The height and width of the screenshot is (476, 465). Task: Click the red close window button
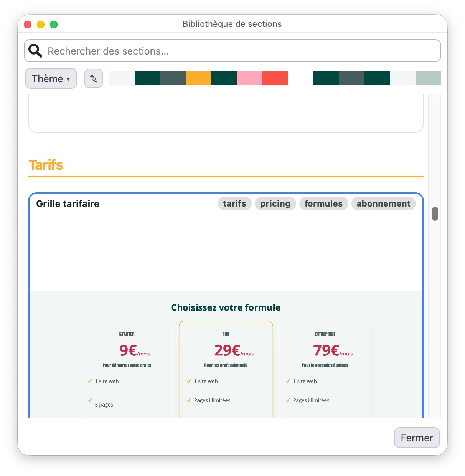pos(28,25)
